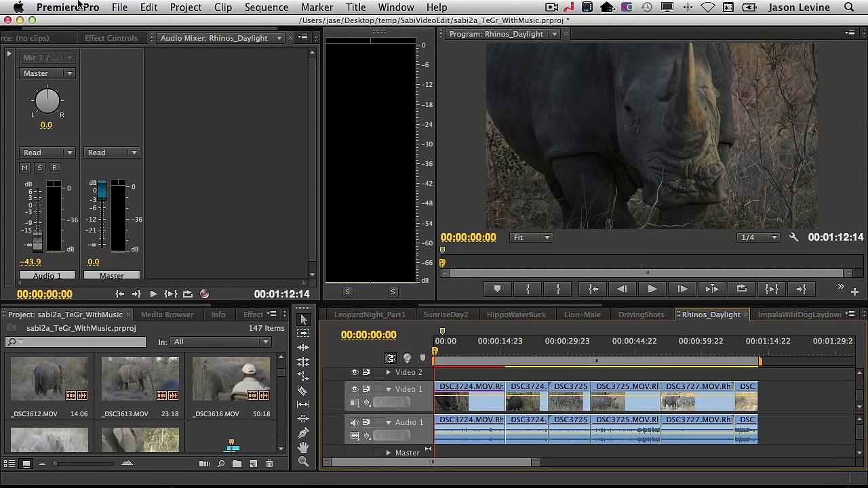Image resolution: width=868 pixels, height=488 pixels.
Task: Go to In point in Program monitor
Action: coord(593,289)
